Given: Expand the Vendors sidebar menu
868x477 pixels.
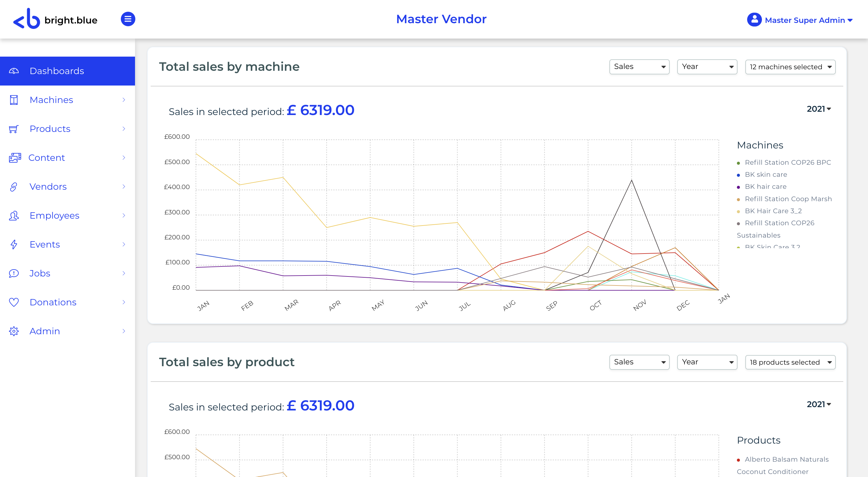Looking at the screenshot, I should (68, 187).
